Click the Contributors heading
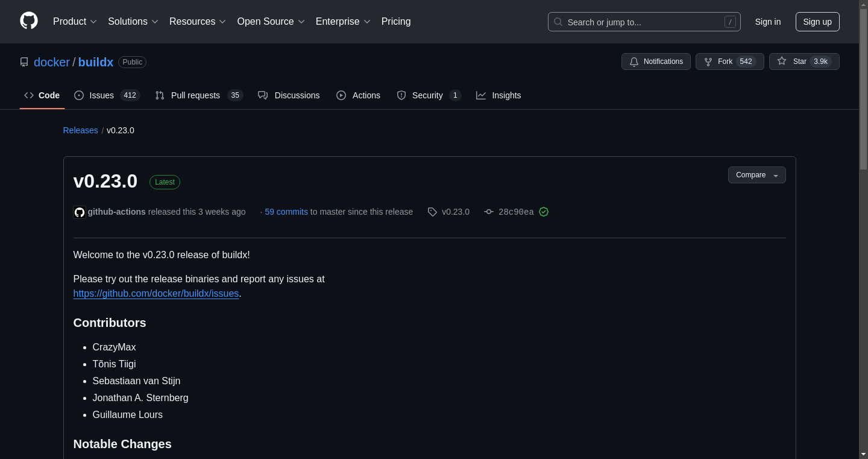This screenshot has height=459, width=868. click(110, 323)
